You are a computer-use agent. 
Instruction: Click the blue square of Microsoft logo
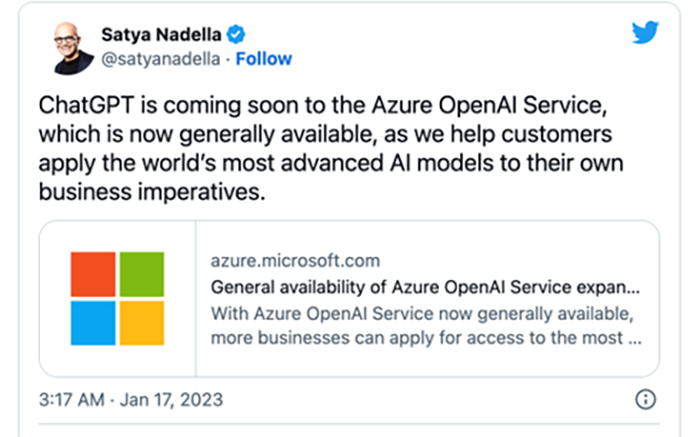tap(93, 322)
